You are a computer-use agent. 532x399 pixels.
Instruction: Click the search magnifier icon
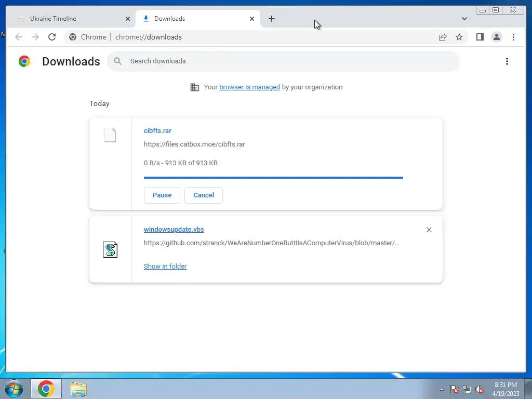(x=117, y=61)
